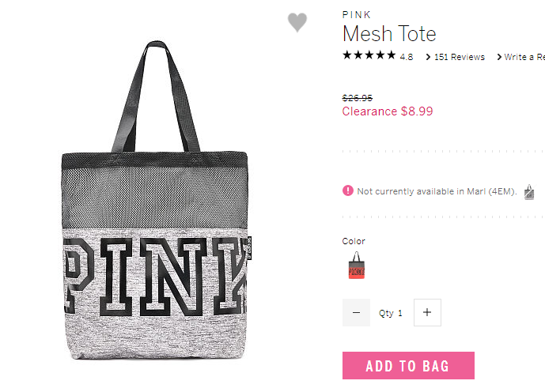545x392 pixels.
Task: Click the 'Not currently available in Marl' message
Action: point(437,191)
